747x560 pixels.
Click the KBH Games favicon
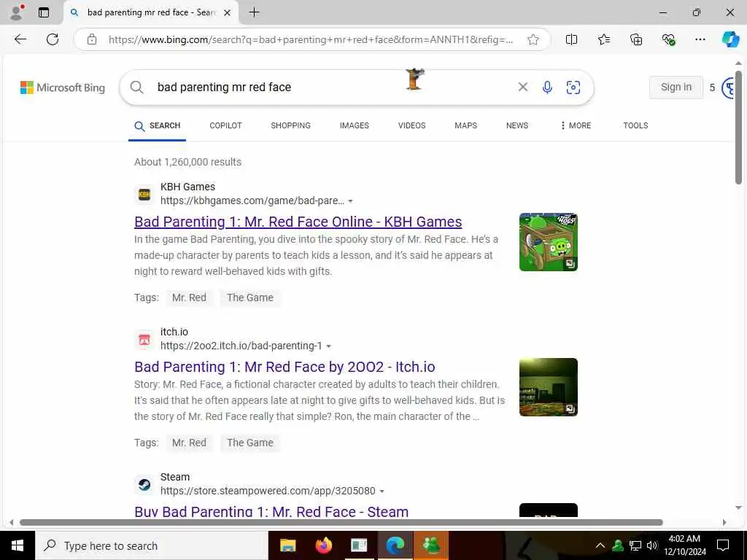(144, 194)
